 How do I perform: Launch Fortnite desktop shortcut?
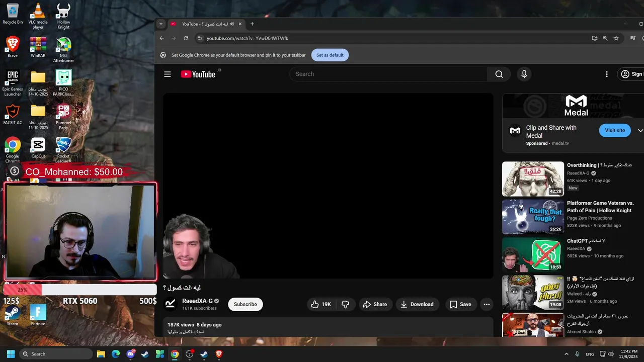(38, 315)
